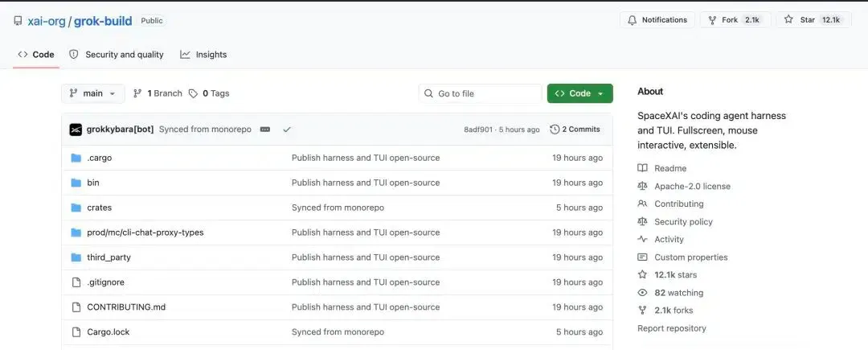
Task: Switch to the Code tab
Action: coord(36,54)
